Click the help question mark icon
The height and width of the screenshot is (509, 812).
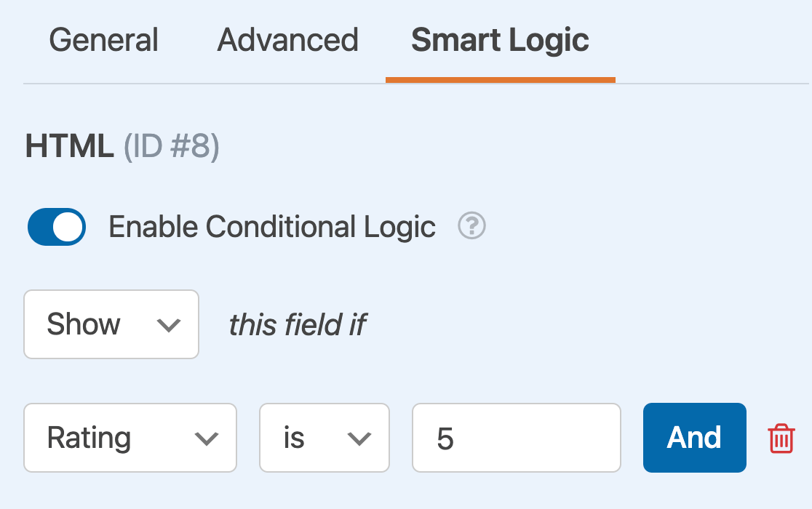(471, 227)
